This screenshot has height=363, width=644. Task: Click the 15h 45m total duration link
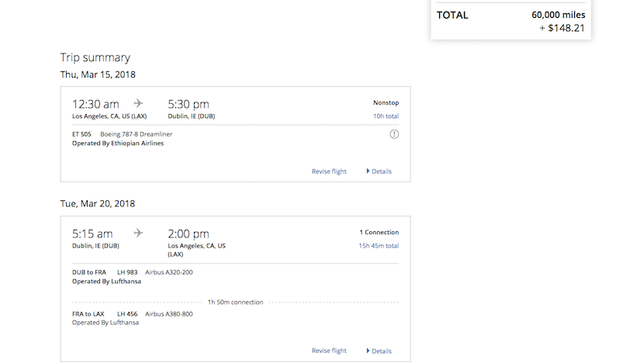tap(379, 246)
